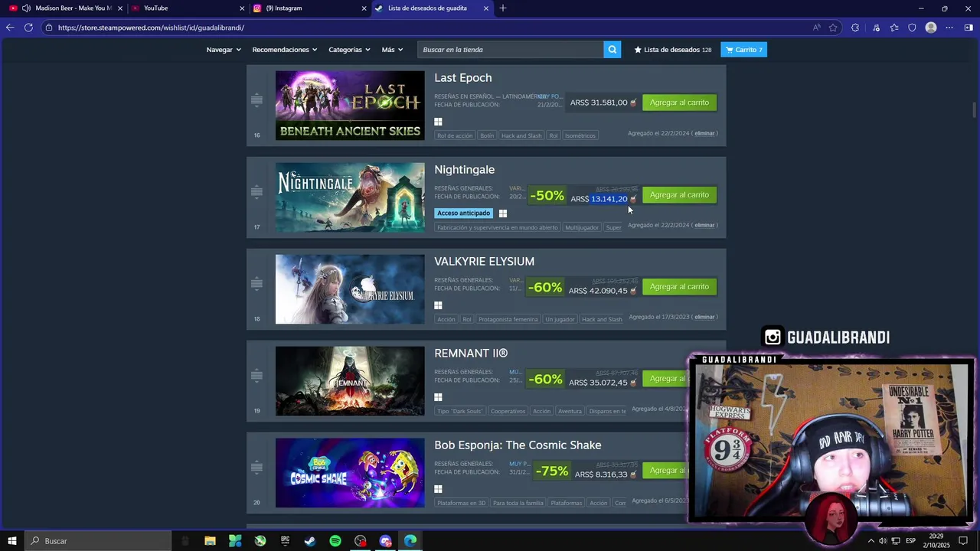This screenshot has height=551, width=980.
Task: Switch to the Instagram tab
Action: coord(309,8)
